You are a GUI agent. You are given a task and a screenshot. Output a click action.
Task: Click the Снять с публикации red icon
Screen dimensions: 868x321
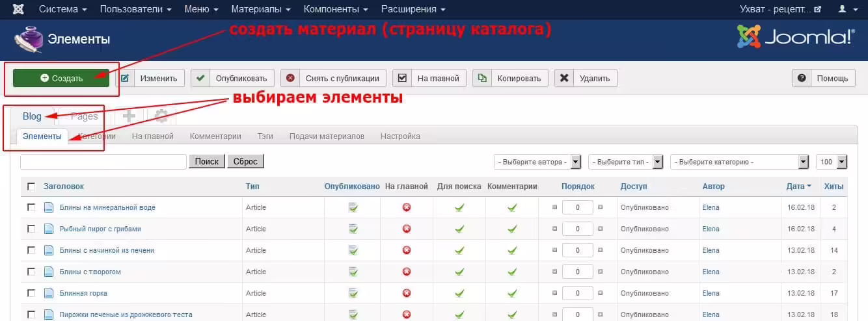click(x=290, y=78)
